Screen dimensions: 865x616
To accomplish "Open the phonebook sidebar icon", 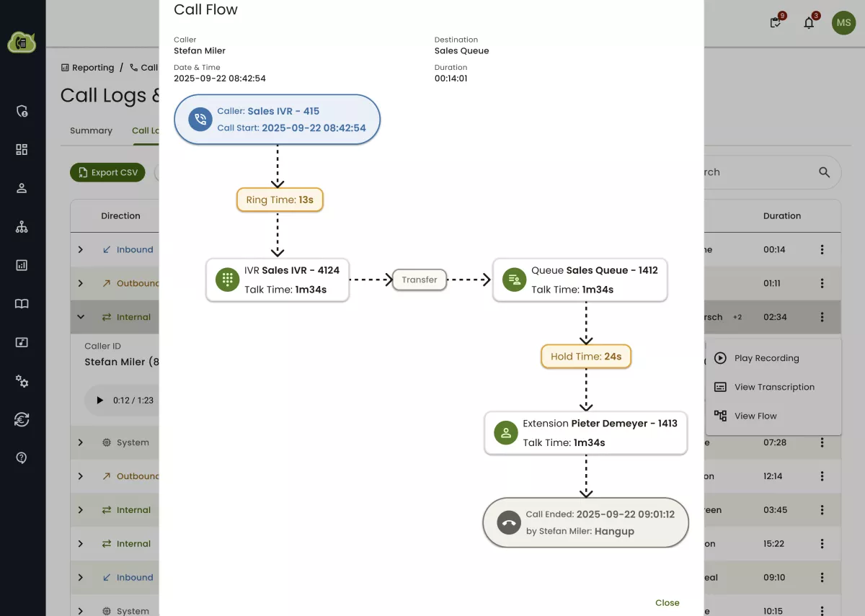I will (22, 303).
